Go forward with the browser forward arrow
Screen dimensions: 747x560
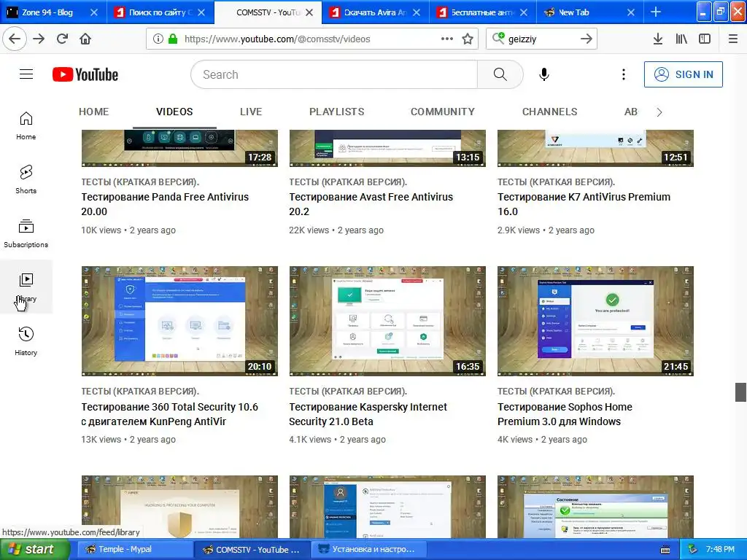tap(39, 39)
